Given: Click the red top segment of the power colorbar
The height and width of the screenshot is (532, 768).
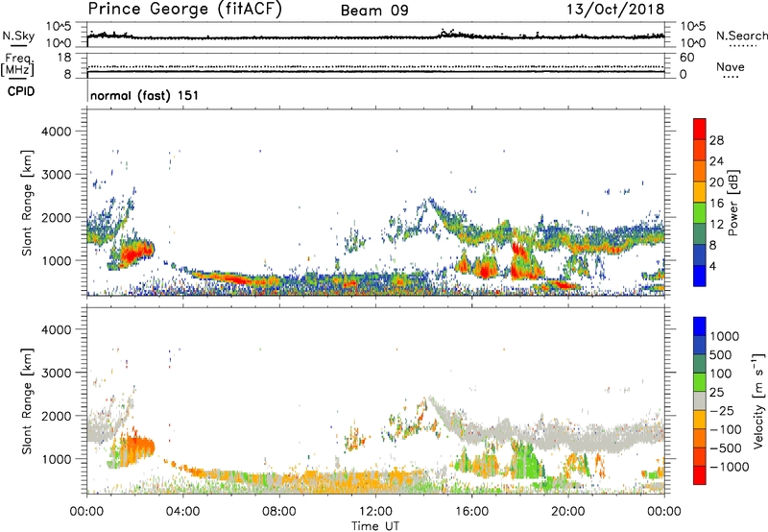Looking at the screenshot, I should [700, 130].
